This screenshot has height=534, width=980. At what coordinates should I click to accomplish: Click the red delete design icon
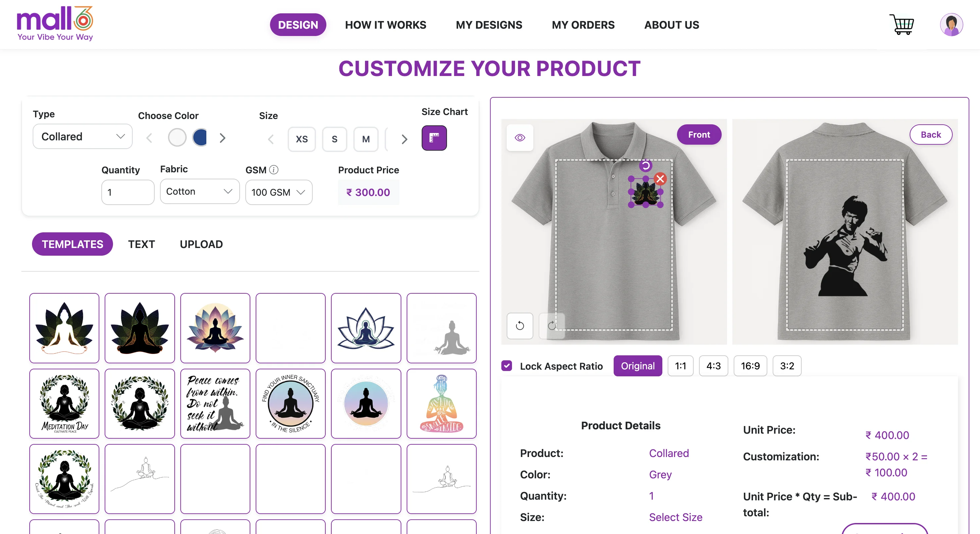click(x=660, y=179)
